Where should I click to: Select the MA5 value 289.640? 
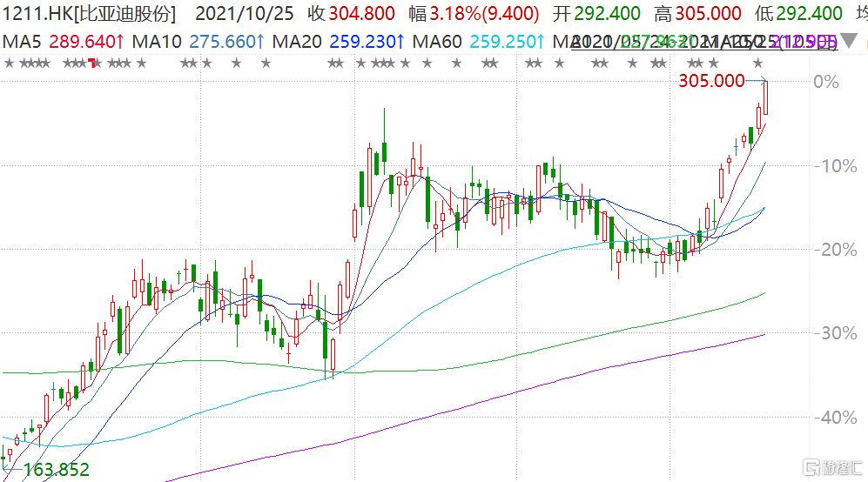[x=86, y=42]
